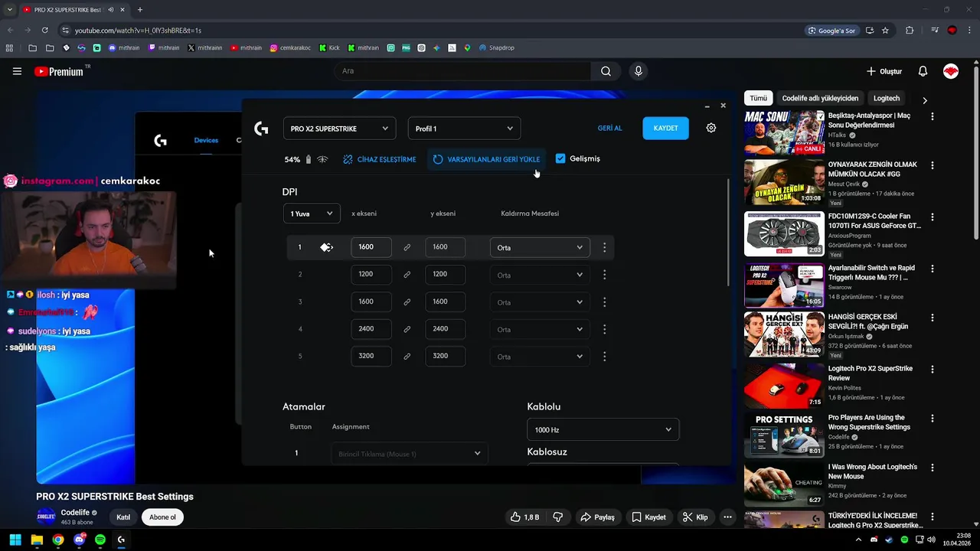Open FDC10M12S9-C Cooler Fan video thumbnail

tap(784, 234)
